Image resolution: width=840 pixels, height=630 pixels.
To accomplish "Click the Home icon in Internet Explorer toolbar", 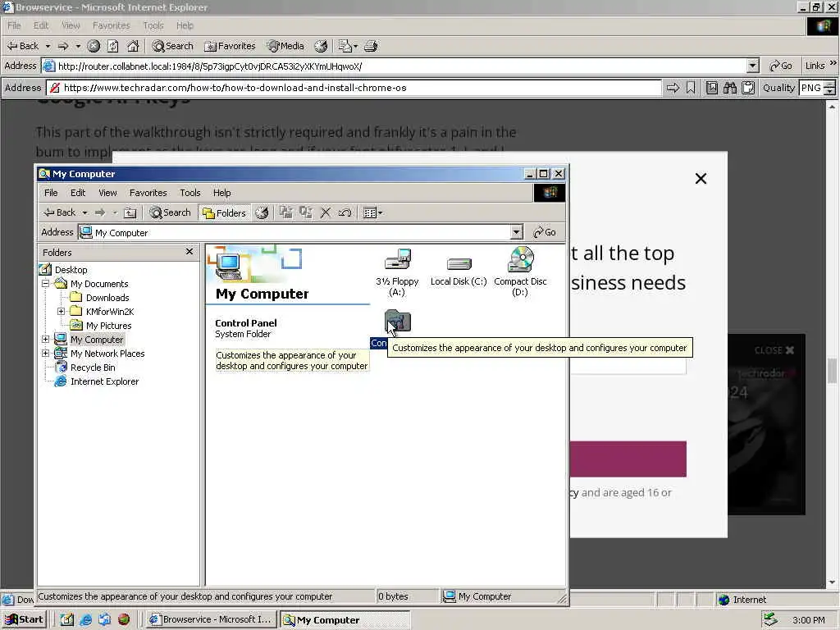I will (x=132, y=46).
